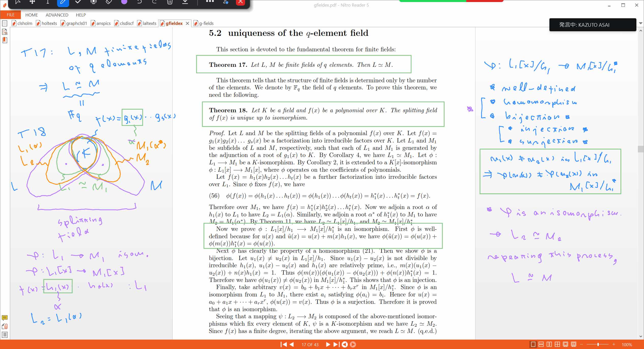
Task: Enable full screen reading mode
Action: click(565, 344)
